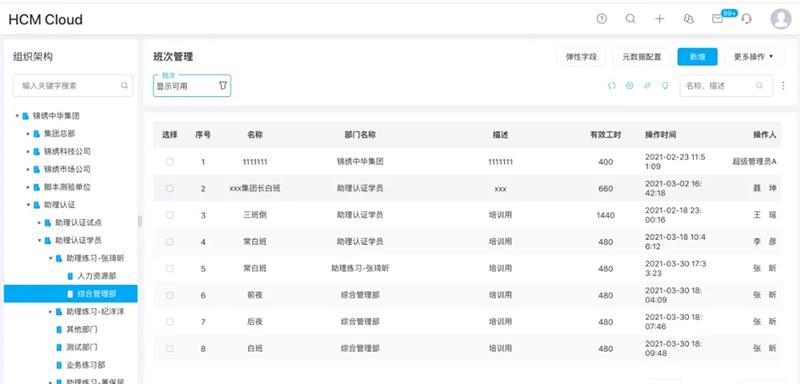Viewport: 800px width, 384px height.
Task: Click the 弹性字段 button
Action: tap(581, 57)
